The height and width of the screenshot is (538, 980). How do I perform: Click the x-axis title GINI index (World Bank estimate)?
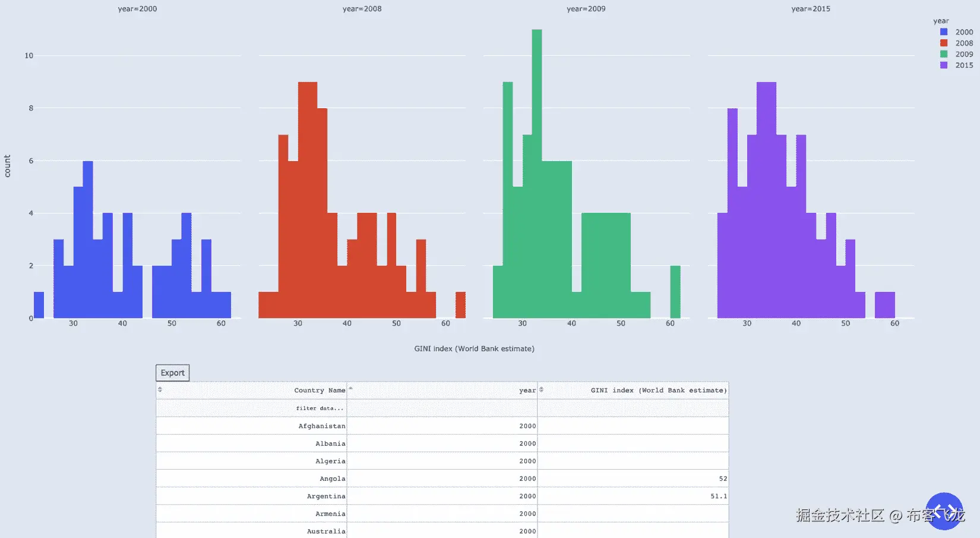tap(474, 349)
